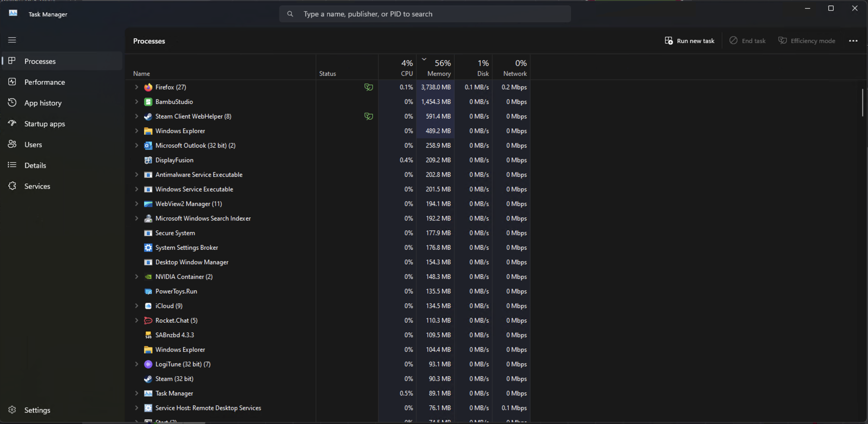Sort by the CPU column header

click(397, 67)
